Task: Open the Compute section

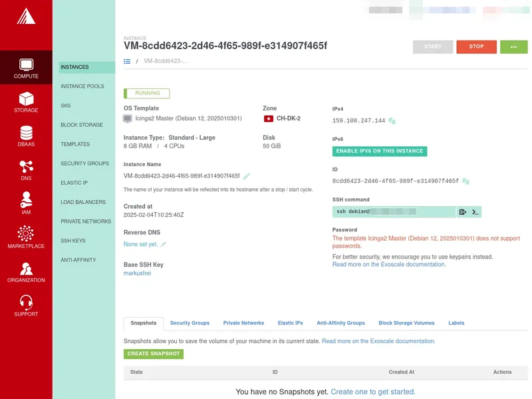Action: pyautogui.click(x=26, y=67)
